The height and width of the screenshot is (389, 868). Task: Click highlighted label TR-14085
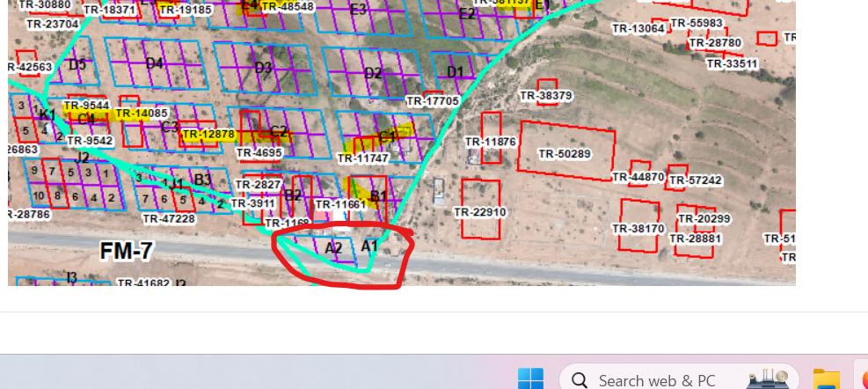point(142,114)
